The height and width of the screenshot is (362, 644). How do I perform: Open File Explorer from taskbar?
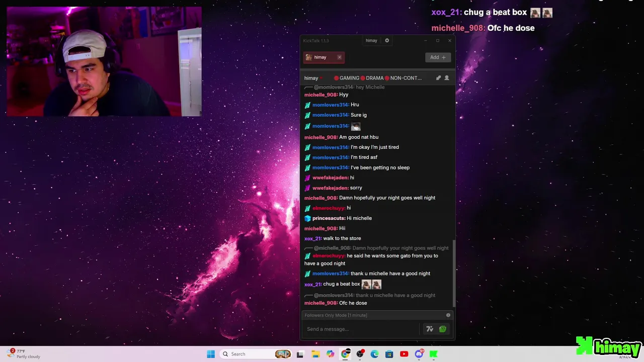coord(315,354)
